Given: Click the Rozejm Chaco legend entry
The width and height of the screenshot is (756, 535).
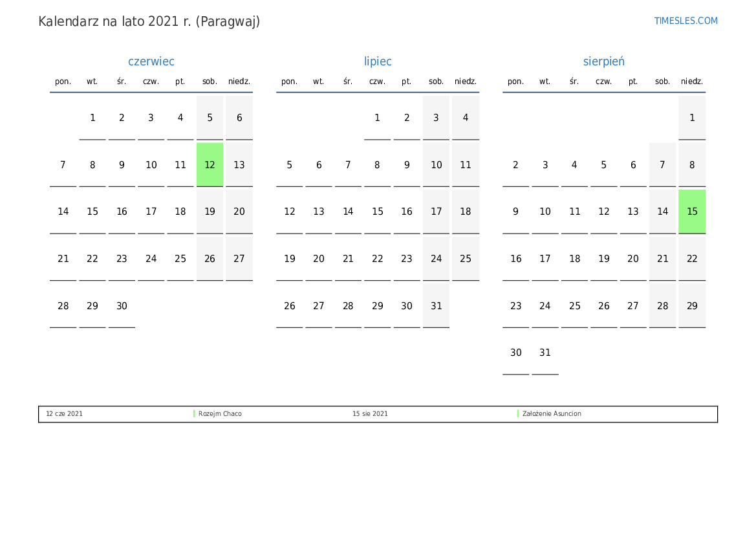Looking at the screenshot, I should click(220, 414).
